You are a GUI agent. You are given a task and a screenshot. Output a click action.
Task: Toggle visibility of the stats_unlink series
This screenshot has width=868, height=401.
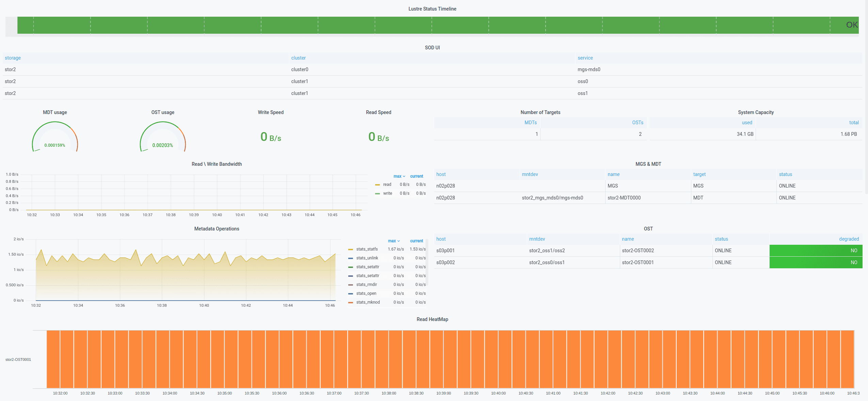[x=367, y=258]
